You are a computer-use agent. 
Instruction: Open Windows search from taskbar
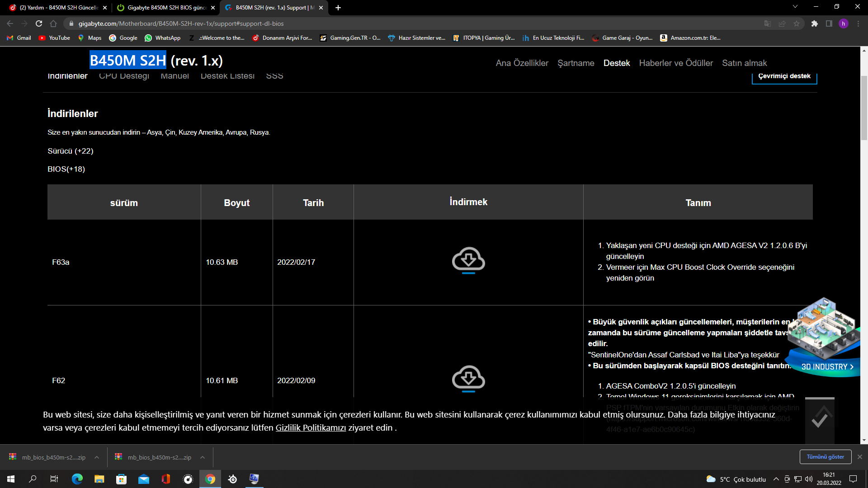pyautogui.click(x=33, y=479)
